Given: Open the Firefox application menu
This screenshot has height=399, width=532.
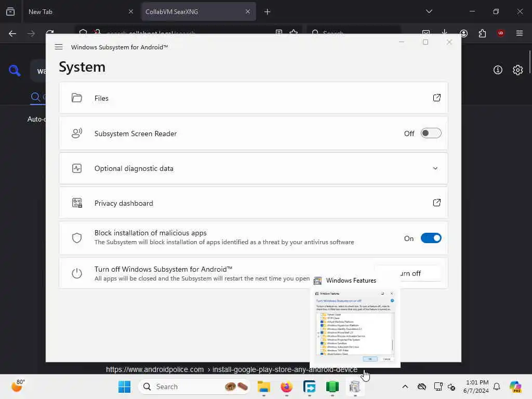Looking at the screenshot, I should pyautogui.click(x=519, y=33).
